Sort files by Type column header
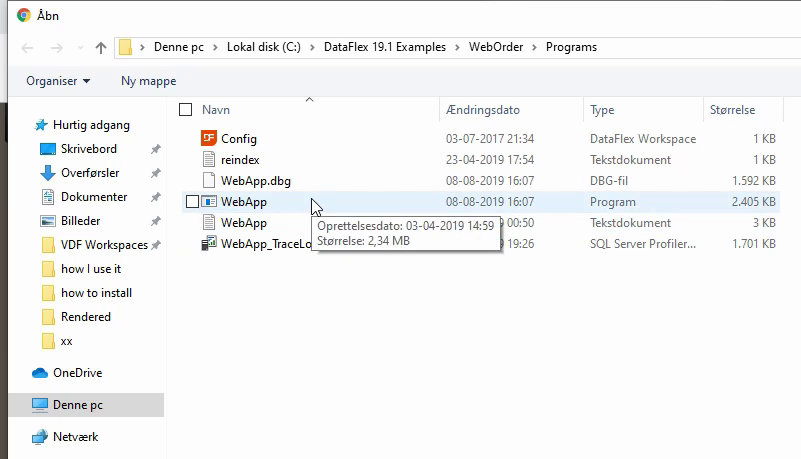Viewport: 801px width, 459px height. coord(602,110)
